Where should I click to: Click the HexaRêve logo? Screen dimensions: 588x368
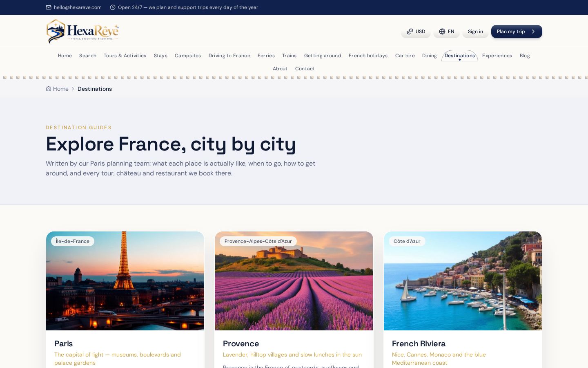[82, 31]
